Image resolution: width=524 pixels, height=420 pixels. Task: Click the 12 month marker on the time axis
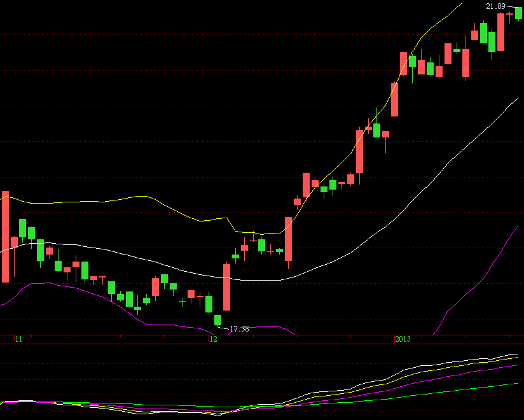point(213,340)
